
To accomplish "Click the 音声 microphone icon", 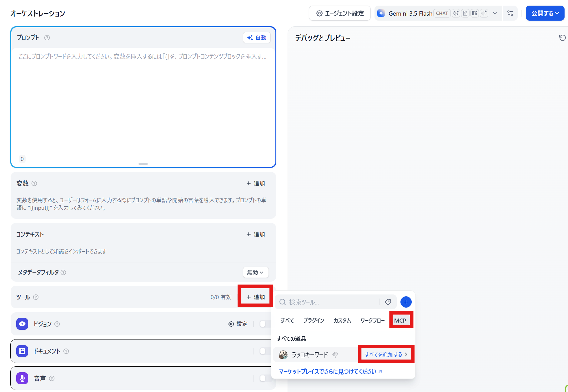I will [x=22, y=378].
